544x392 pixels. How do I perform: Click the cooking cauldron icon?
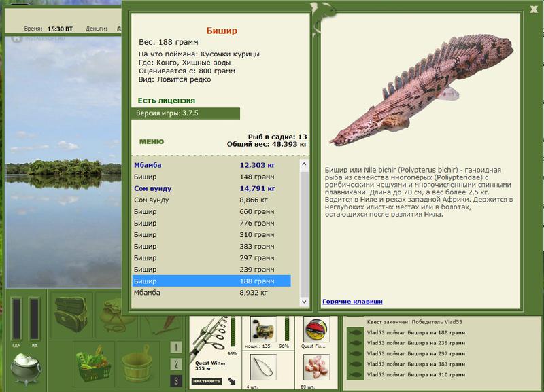tap(26, 369)
